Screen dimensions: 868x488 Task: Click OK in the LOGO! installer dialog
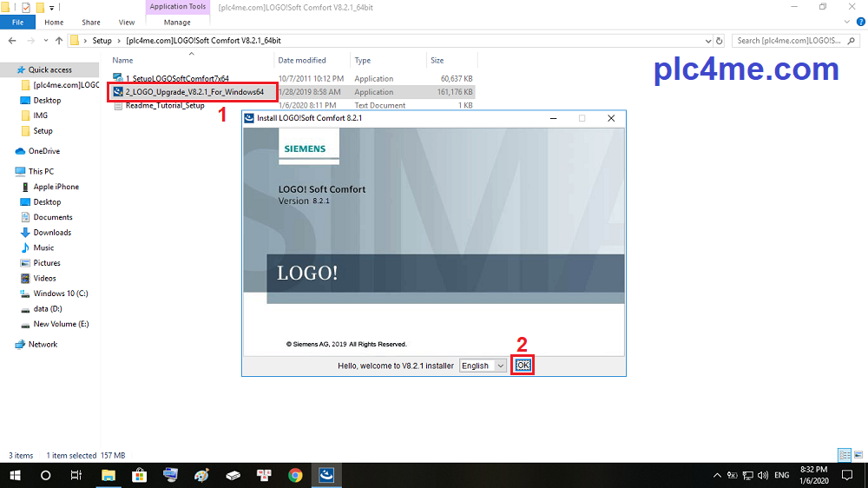[523, 366]
